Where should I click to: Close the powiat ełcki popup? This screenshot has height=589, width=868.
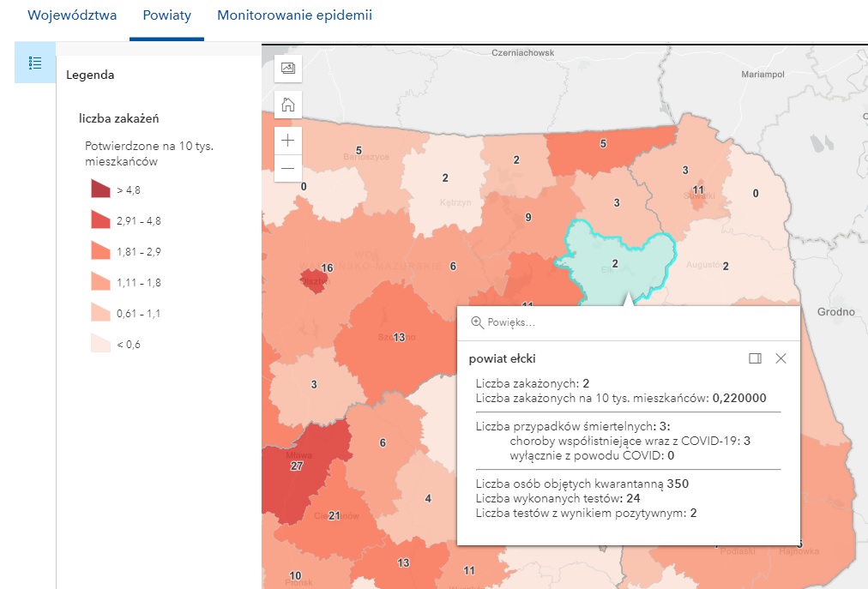(781, 358)
